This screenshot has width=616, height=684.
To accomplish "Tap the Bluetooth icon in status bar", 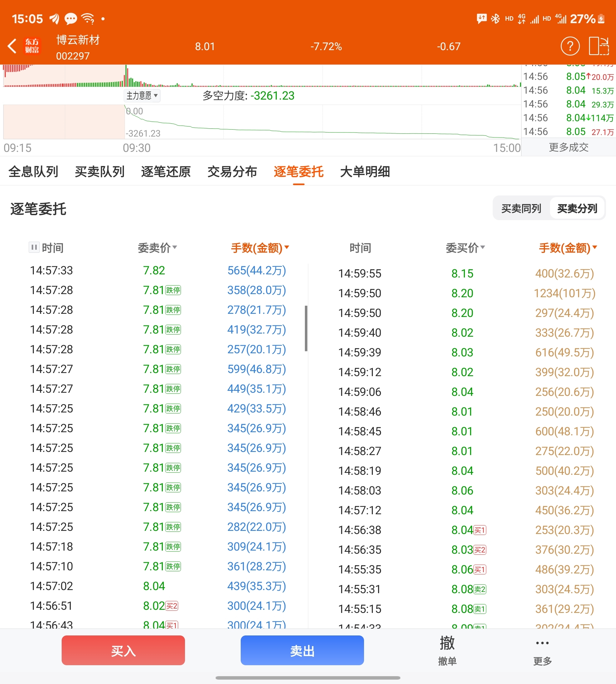I will pos(495,18).
